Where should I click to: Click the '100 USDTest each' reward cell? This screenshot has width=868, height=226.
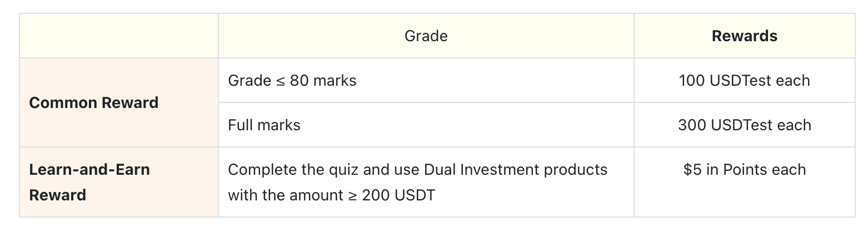(744, 81)
